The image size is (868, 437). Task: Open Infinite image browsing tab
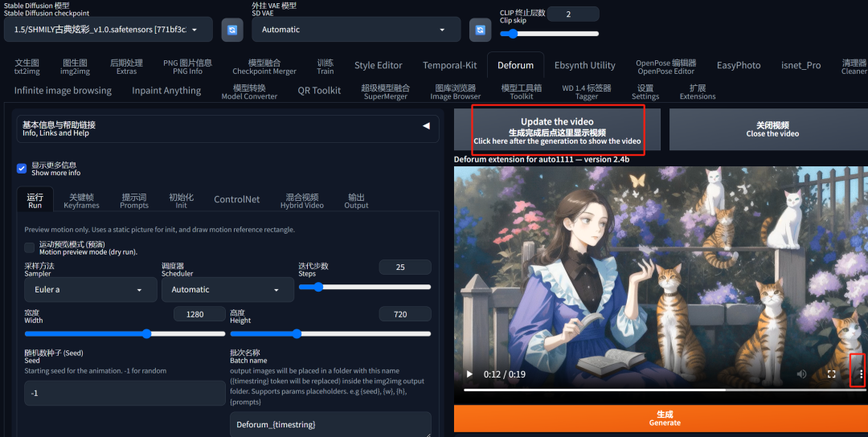[63, 91]
